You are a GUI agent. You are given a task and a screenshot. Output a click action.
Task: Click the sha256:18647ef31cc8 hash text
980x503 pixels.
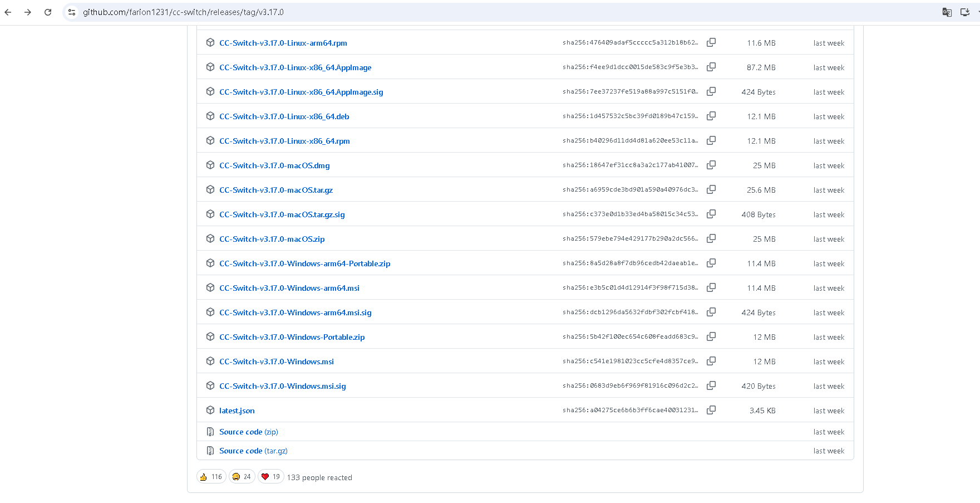630,165
